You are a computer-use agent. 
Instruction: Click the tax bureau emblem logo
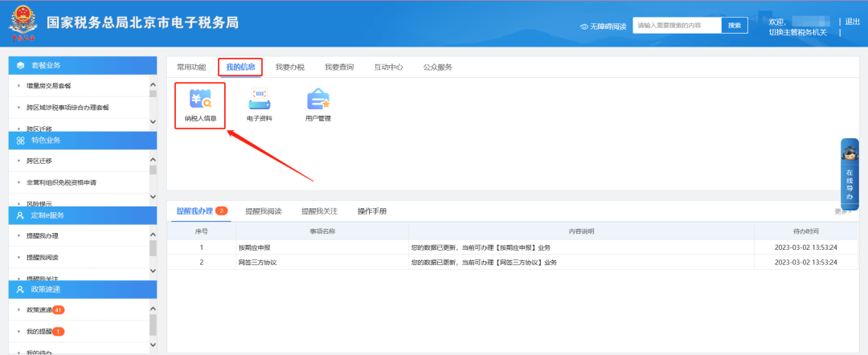[23, 23]
